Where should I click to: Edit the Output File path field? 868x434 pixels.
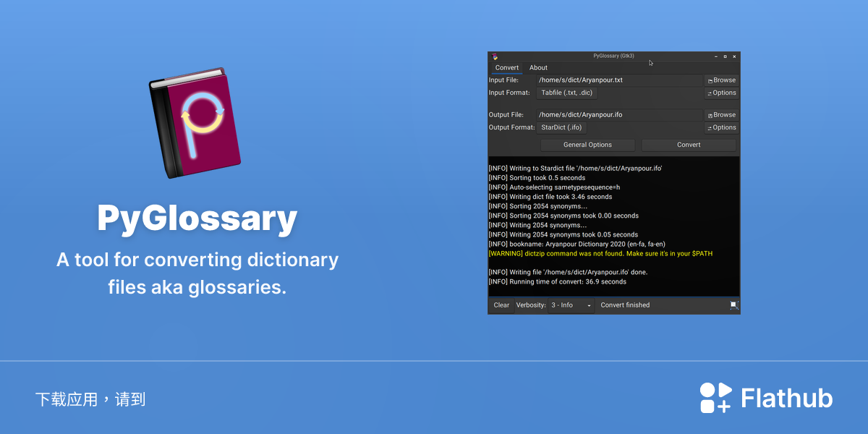click(619, 115)
